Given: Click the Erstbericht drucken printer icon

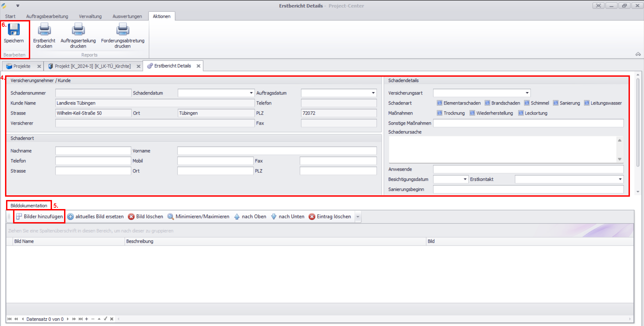Looking at the screenshot, I should click(44, 30).
